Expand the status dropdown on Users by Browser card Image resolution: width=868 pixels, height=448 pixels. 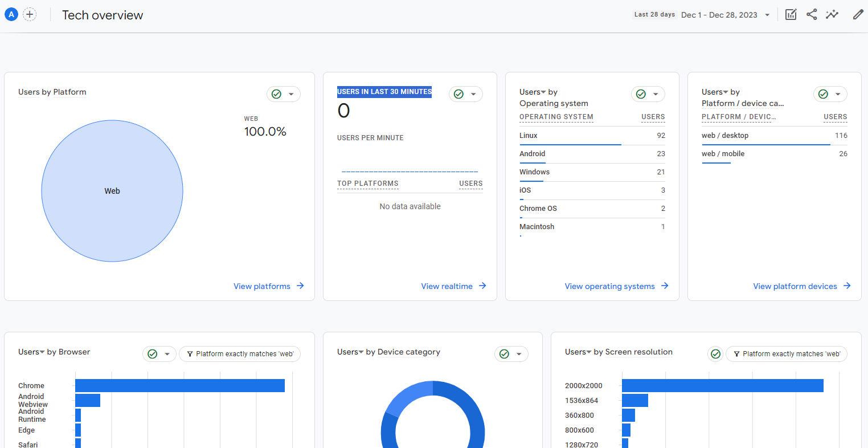click(x=167, y=354)
